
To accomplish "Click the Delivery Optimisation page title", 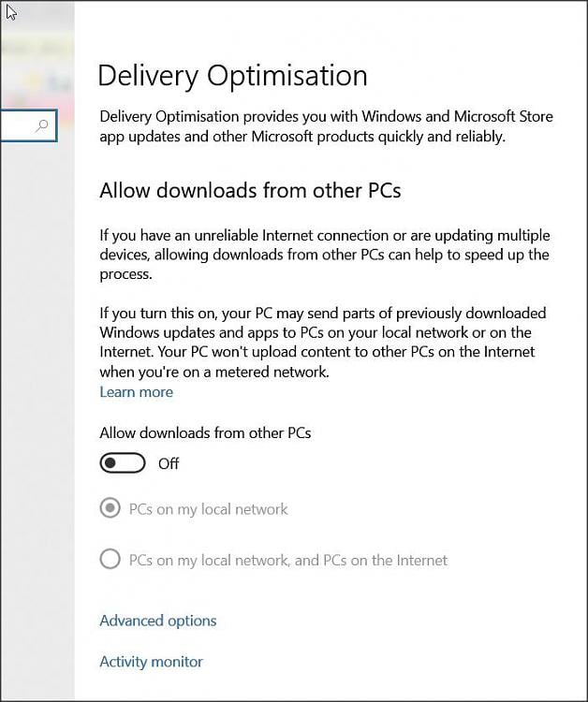I will click(232, 76).
